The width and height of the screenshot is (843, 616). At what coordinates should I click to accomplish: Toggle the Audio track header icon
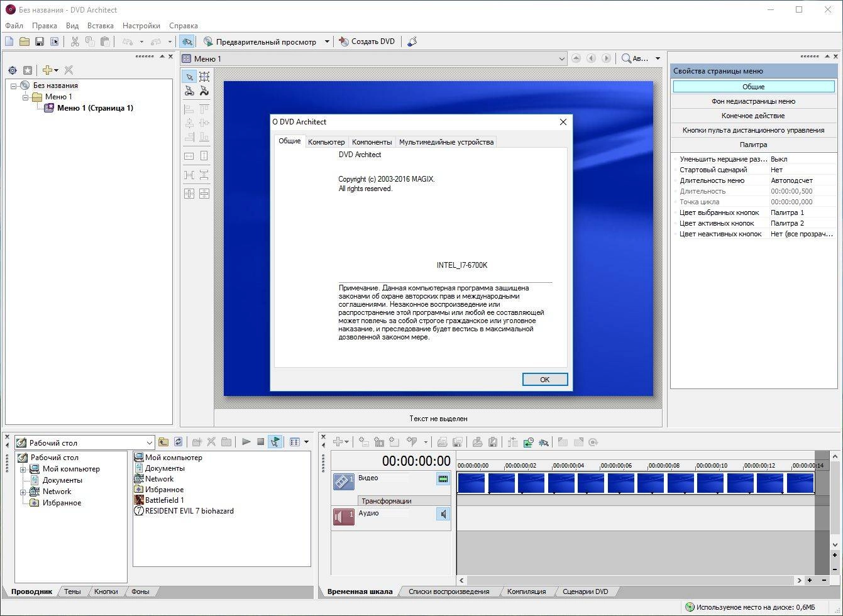click(344, 517)
